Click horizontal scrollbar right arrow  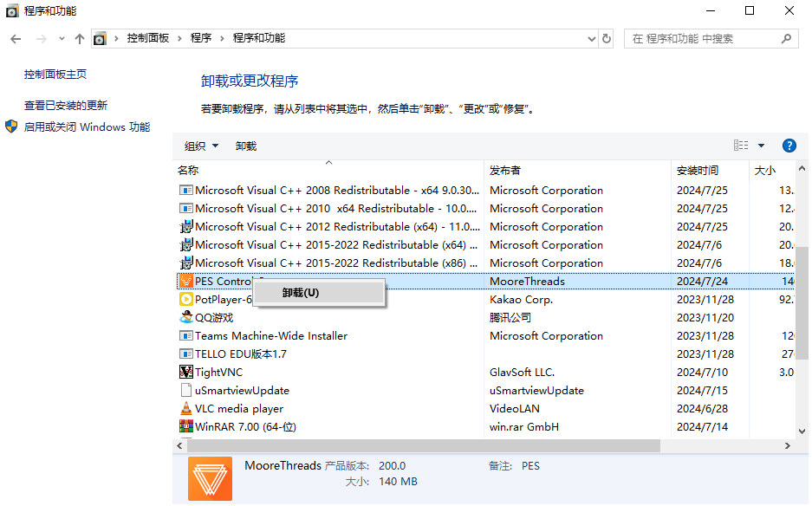point(787,445)
